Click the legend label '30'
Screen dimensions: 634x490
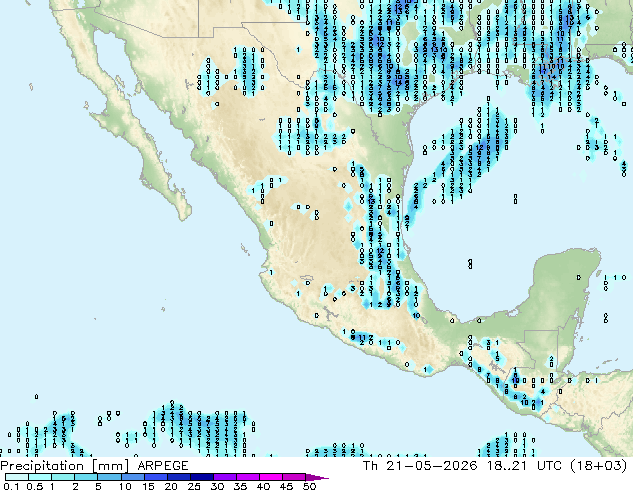(218, 486)
